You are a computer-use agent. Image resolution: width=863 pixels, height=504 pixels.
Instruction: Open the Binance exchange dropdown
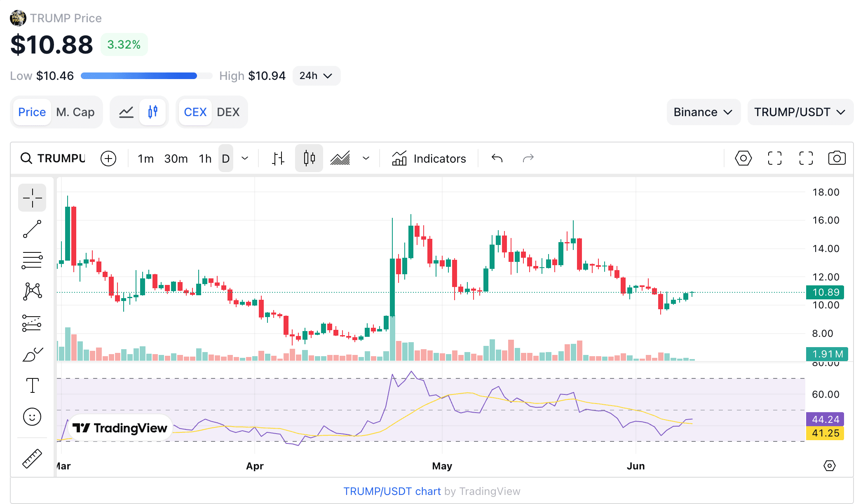(703, 112)
